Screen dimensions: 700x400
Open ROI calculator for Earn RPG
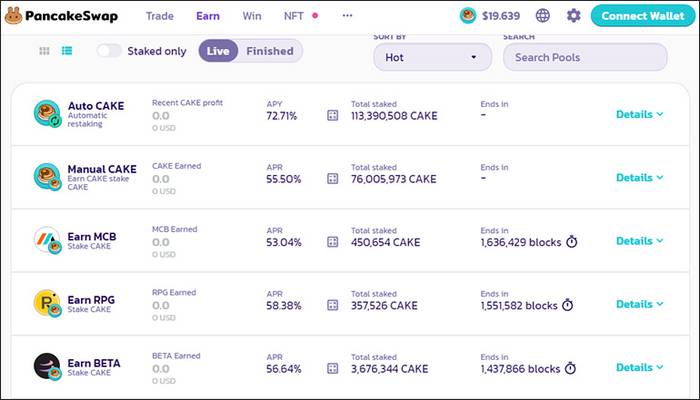pos(333,306)
